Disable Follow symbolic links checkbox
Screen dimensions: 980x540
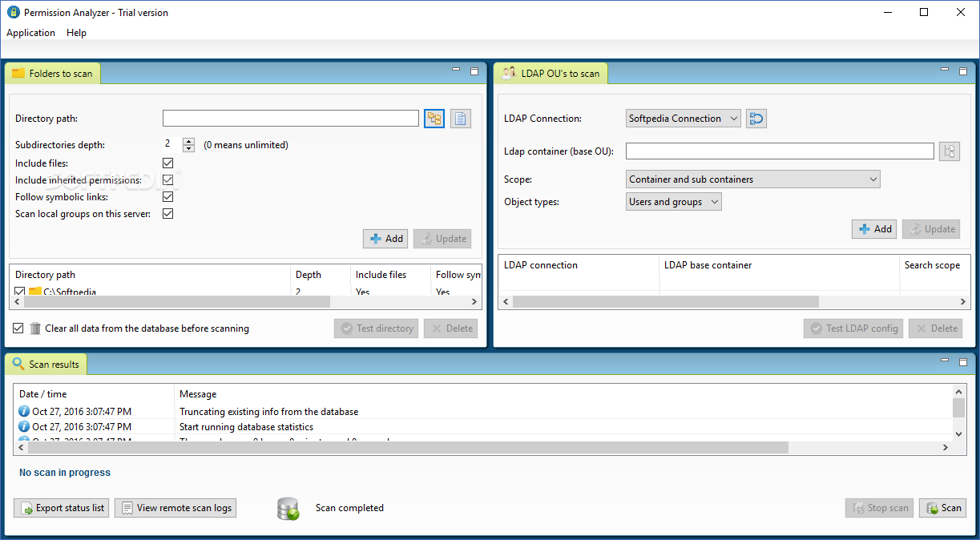pyautogui.click(x=168, y=197)
